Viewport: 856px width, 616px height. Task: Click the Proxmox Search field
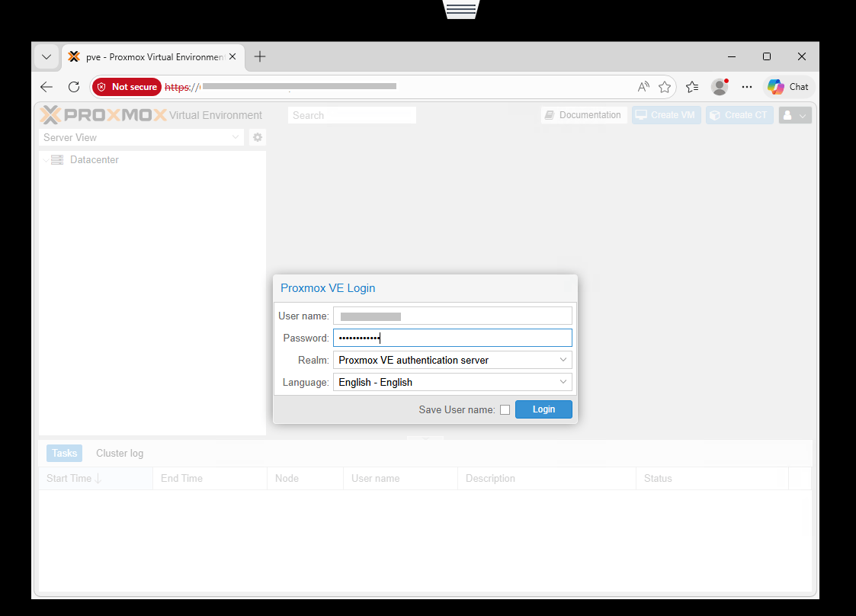click(352, 115)
